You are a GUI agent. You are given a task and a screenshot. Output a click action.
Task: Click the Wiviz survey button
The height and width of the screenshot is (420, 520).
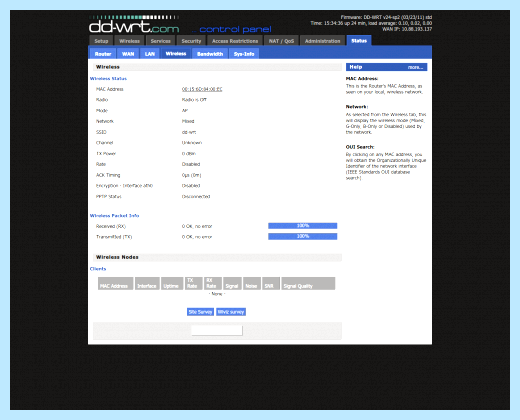pyautogui.click(x=231, y=312)
